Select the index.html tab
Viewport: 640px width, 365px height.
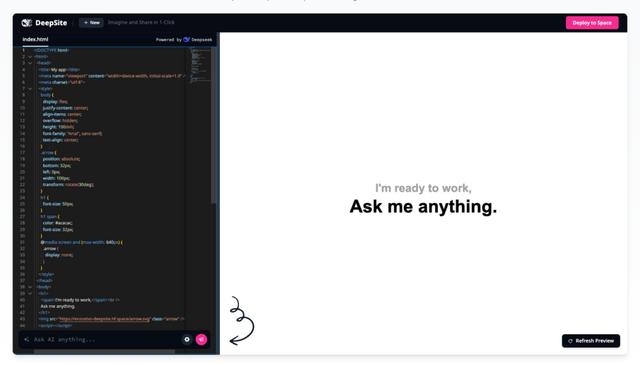click(35, 39)
